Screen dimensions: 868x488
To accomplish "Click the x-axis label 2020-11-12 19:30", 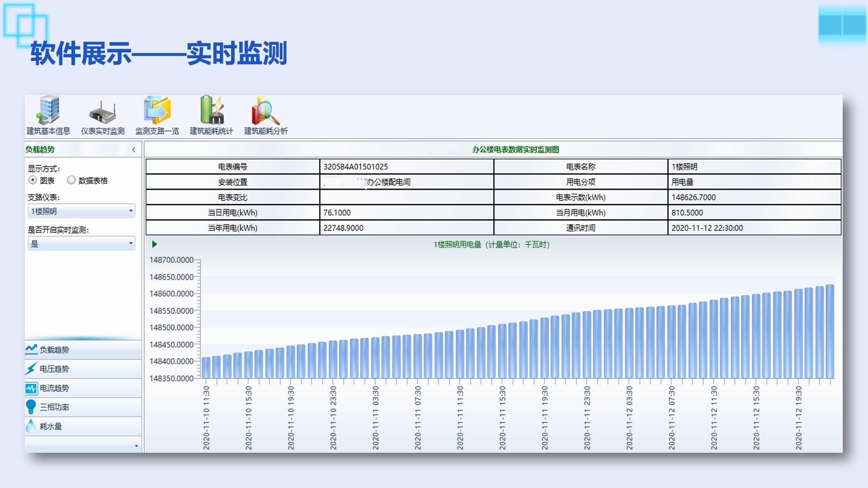I will click(x=798, y=418).
